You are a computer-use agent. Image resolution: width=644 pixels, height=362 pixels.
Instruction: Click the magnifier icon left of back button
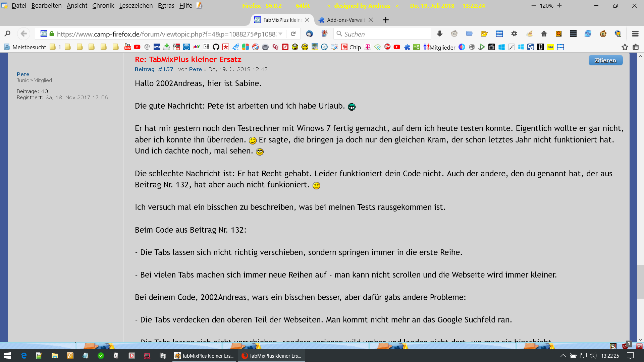(7, 34)
